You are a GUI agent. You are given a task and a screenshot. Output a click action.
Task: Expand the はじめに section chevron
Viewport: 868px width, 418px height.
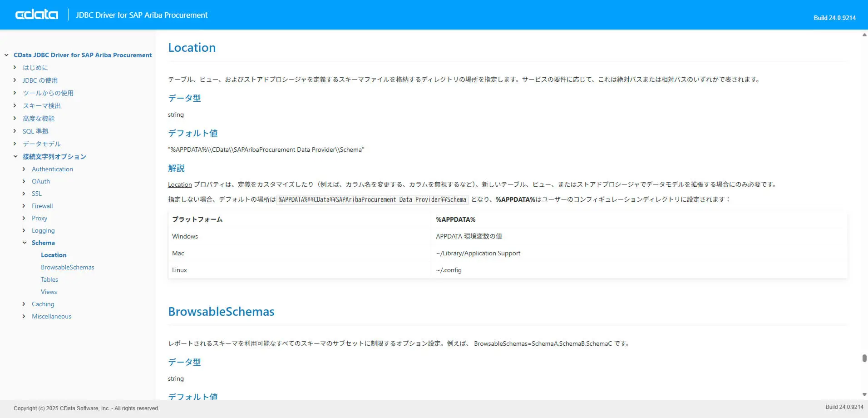(15, 67)
